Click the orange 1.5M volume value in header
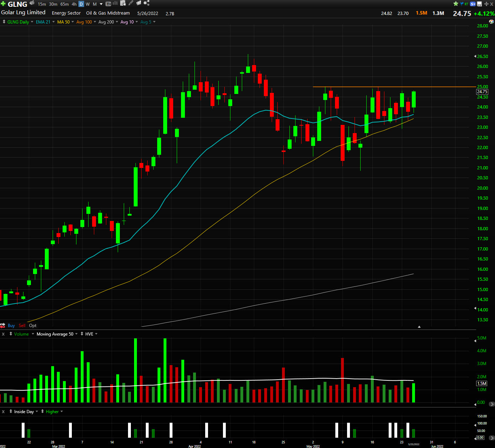495x448 pixels. (422, 13)
